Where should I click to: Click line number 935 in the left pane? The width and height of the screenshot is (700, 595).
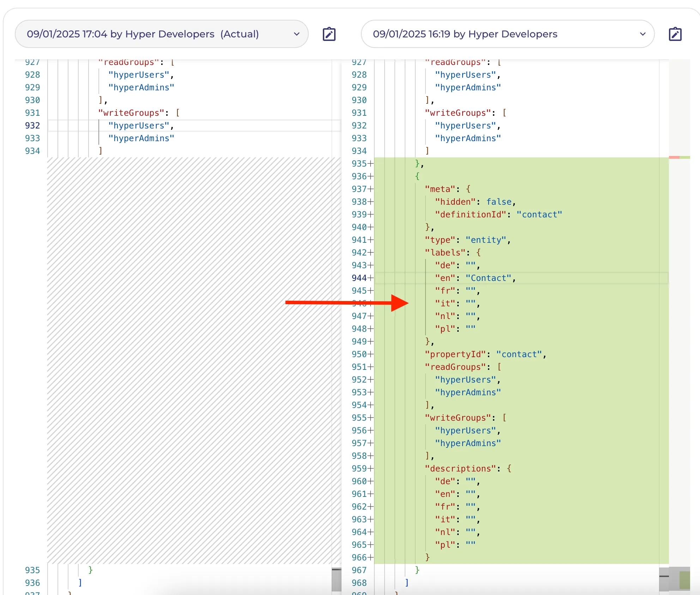point(32,570)
